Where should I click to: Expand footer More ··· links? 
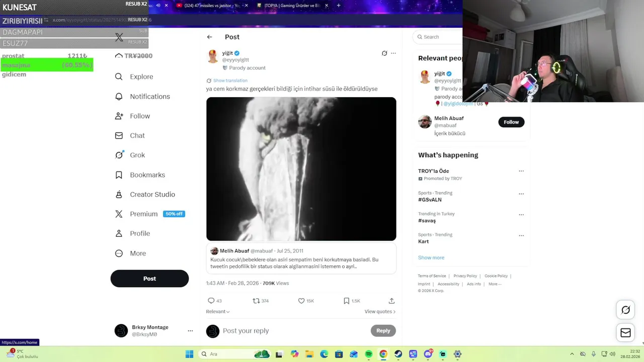click(495, 284)
